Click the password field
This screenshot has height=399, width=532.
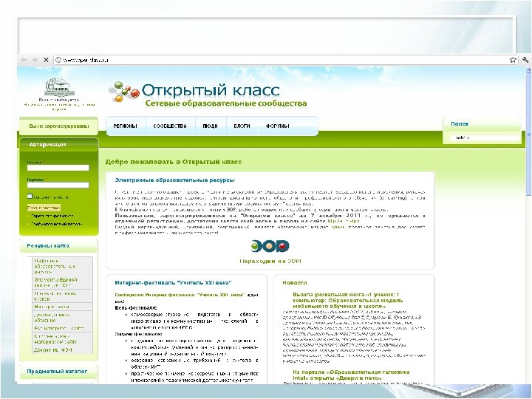(58, 185)
